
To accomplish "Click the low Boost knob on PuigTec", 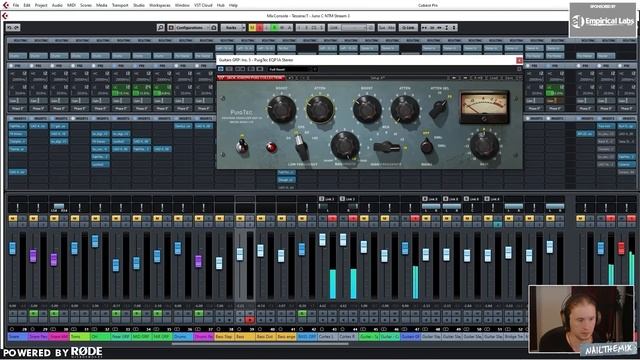I will click(x=282, y=109).
